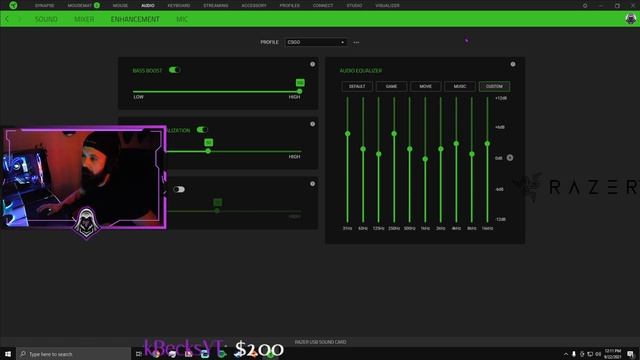The height and width of the screenshot is (360, 640).
Task: Open the Connect tab
Action: [x=323, y=6]
